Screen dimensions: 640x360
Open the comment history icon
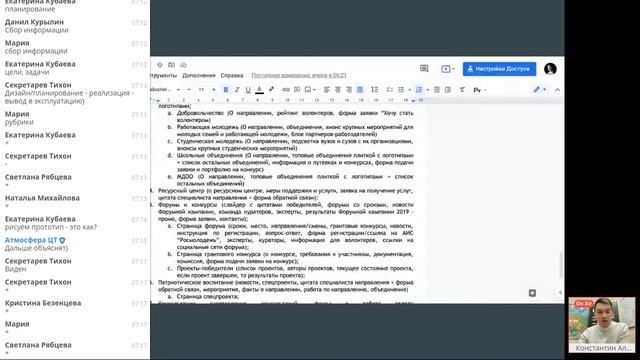[x=424, y=69]
